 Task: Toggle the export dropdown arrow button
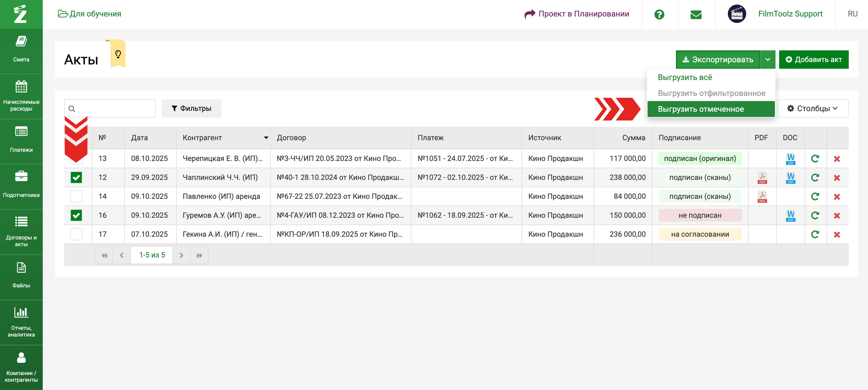pos(767,60)
